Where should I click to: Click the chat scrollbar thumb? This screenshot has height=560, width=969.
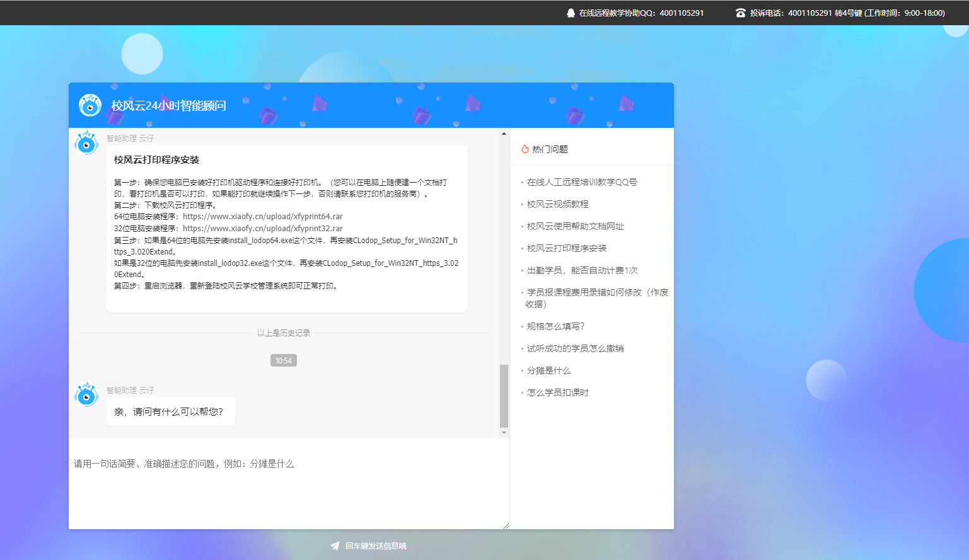(x=504, y=396)
